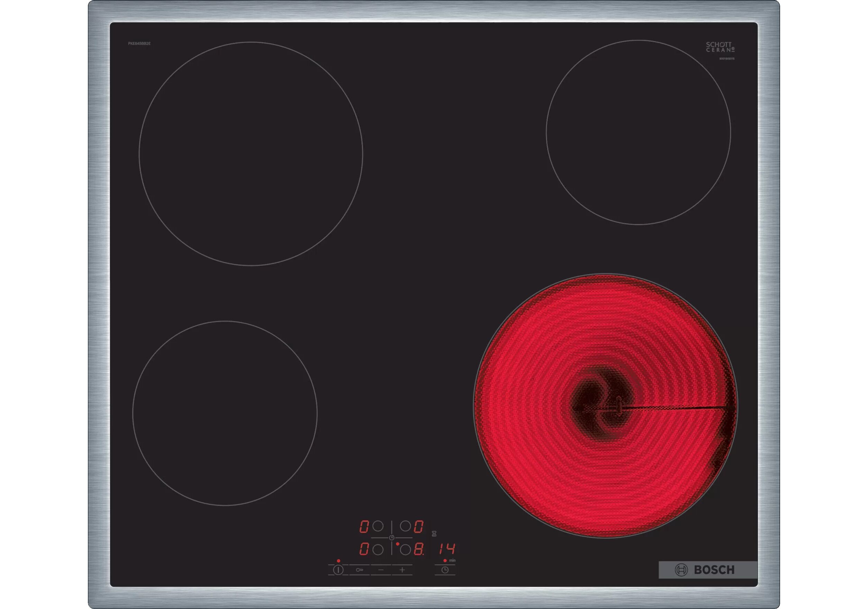
Task: Touch the rear right cooking zone ring
Action: (638, 132)
